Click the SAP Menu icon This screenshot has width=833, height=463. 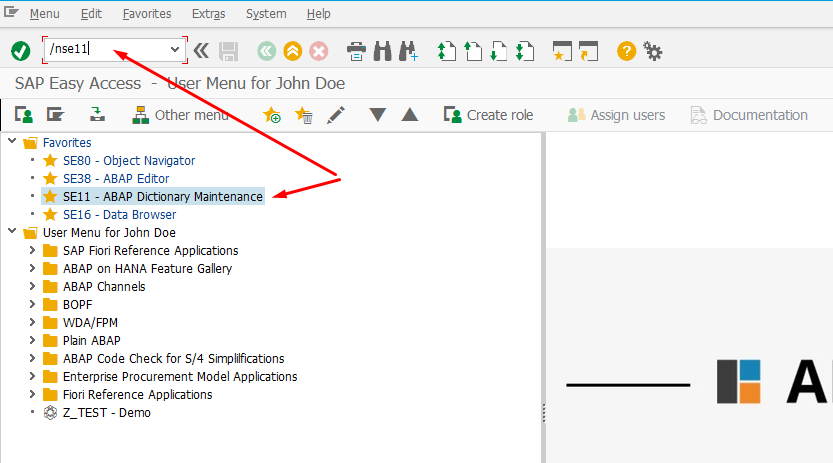coord(55,114)
